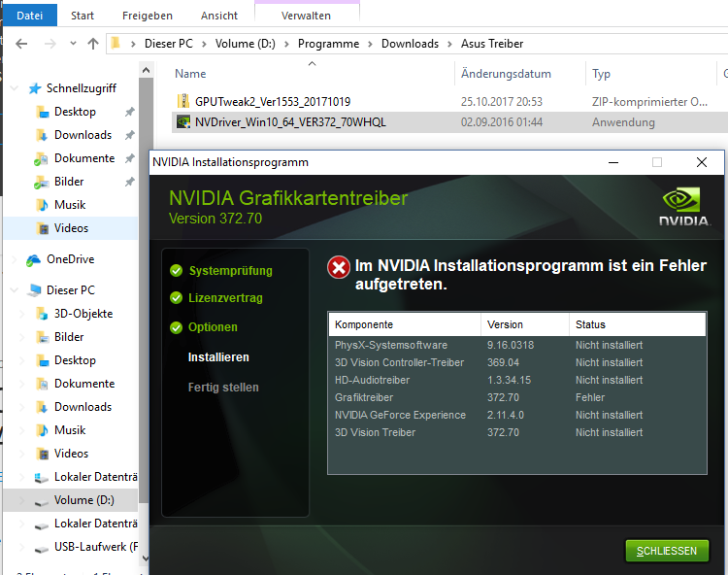Open the recent locations dropdown arrow

(73, 44)
